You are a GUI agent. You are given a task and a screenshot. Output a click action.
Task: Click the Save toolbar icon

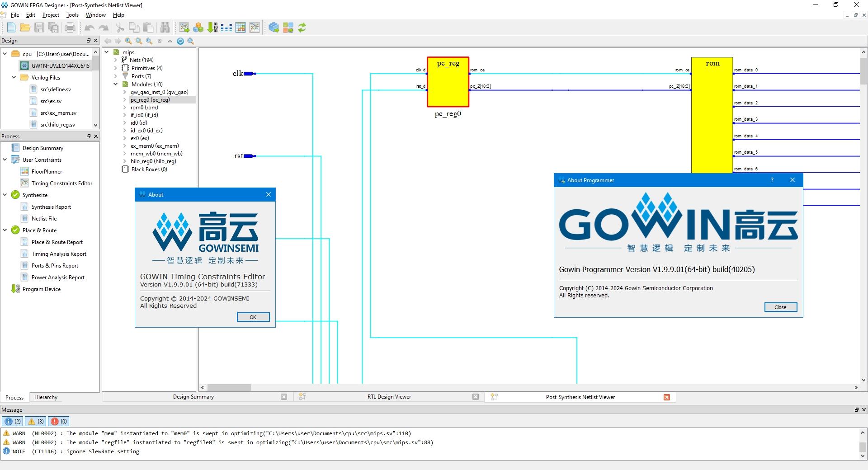pyautogui.click(x=39, y=28)
